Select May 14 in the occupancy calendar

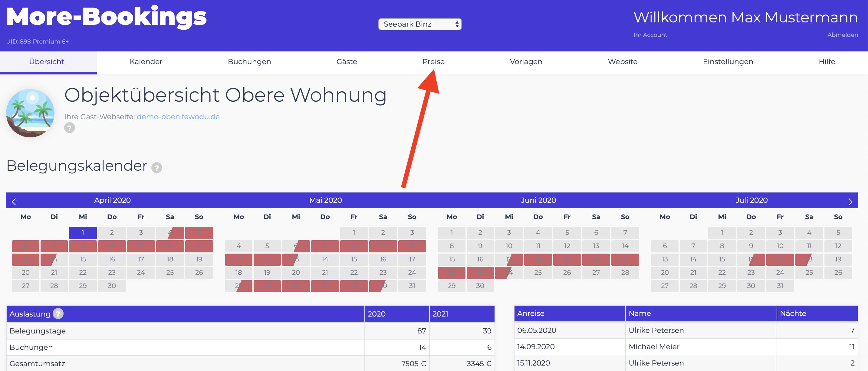click(325, 259)
